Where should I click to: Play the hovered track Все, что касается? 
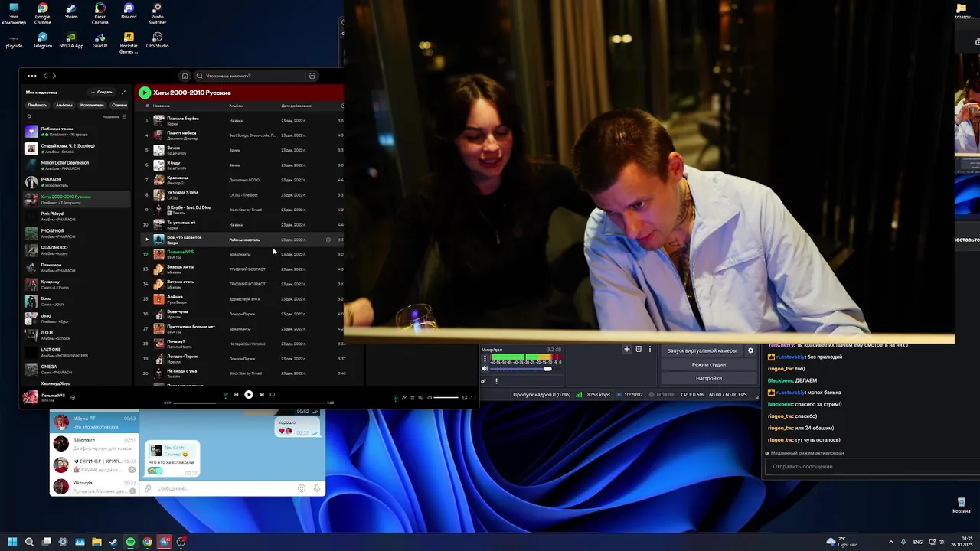tap(147, 240)
